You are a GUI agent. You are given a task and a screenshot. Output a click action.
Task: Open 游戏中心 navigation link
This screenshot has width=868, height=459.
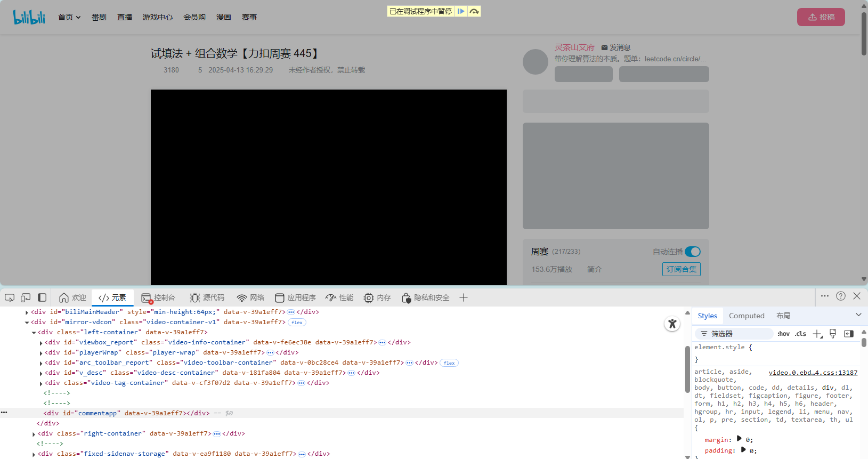pos(158,17)
